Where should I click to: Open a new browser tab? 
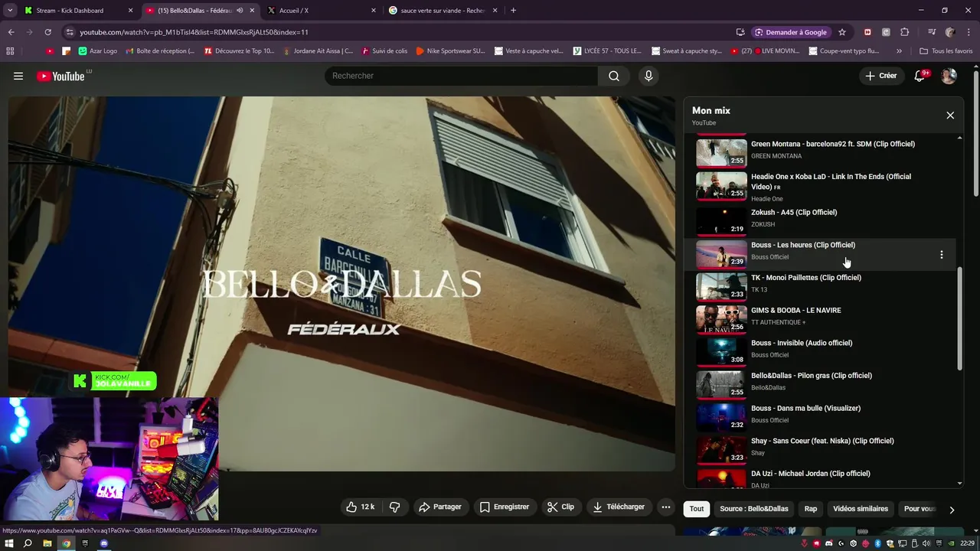point(513,11)
